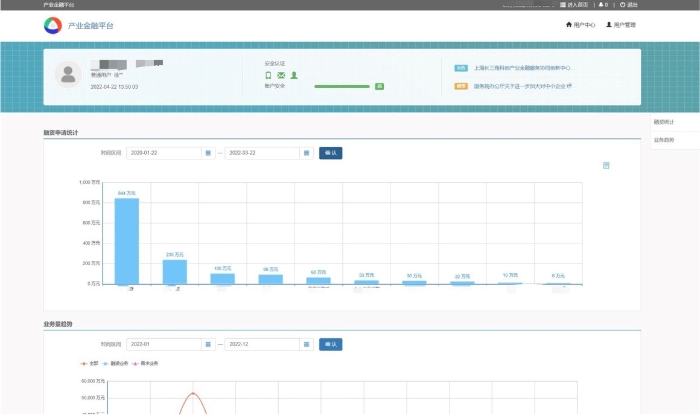Click the orange tag beside the second notice

tap(461, 86)
